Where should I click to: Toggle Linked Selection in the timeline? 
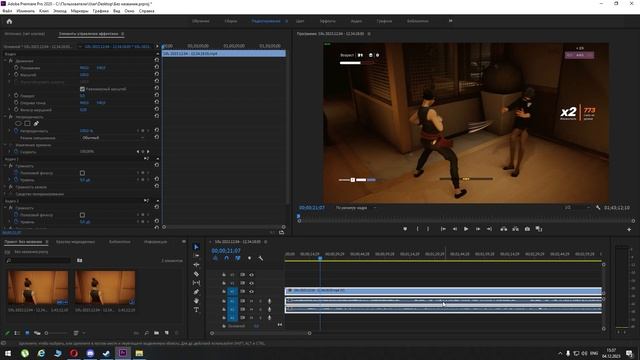[238, 258]
